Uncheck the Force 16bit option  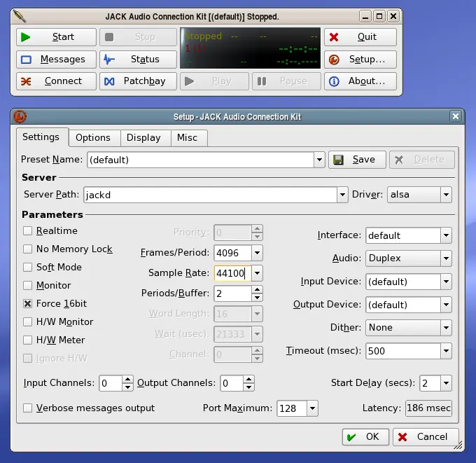(x=28, y=304)
